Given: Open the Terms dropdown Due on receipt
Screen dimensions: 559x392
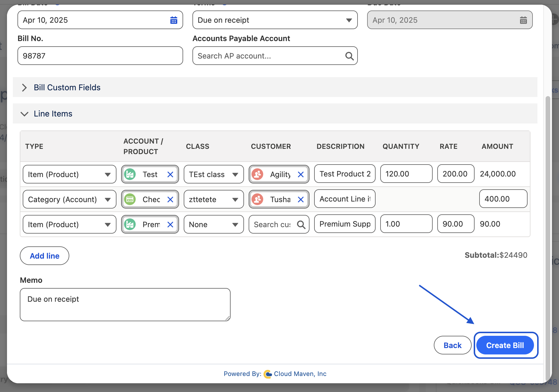Looking at the screenshot, I should pos(275,20).
